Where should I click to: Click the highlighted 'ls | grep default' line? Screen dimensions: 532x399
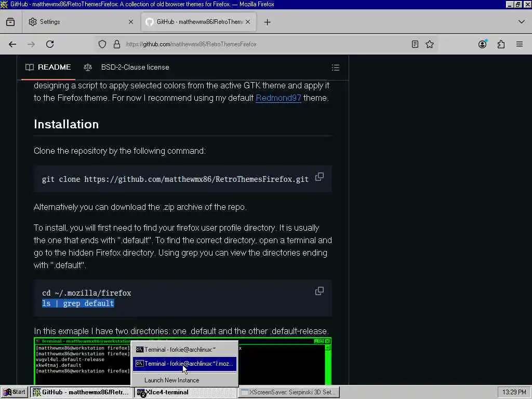click(78, 303)
